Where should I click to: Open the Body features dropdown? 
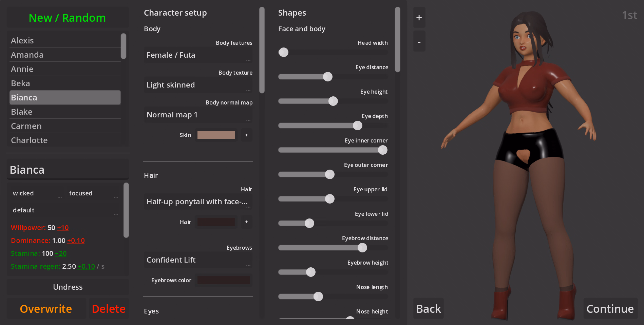point(198,55)
